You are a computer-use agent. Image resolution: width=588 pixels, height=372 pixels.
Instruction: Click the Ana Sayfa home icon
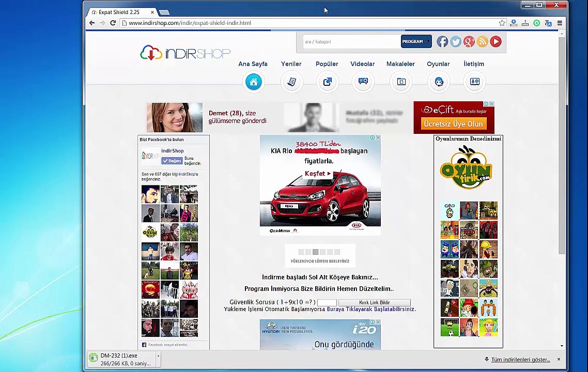pos(254,82)
